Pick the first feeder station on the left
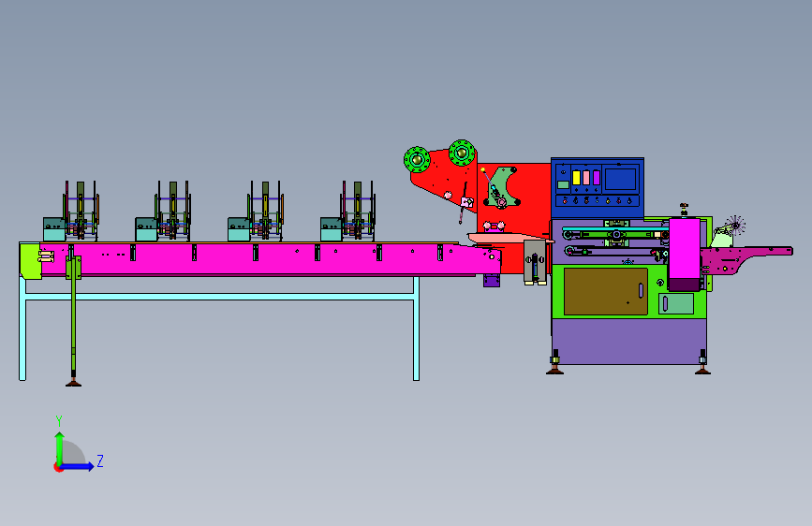Image resolution: width=812 pixels, height=526 pixels. [71, 212]
